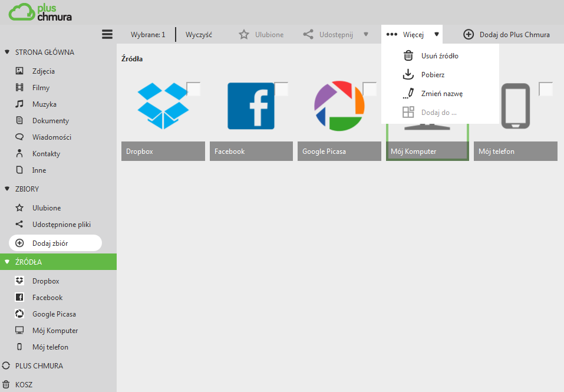564x392 pixels.
Task: Click the trash icon next to Usuń źródło
Action: click(408, 56)
